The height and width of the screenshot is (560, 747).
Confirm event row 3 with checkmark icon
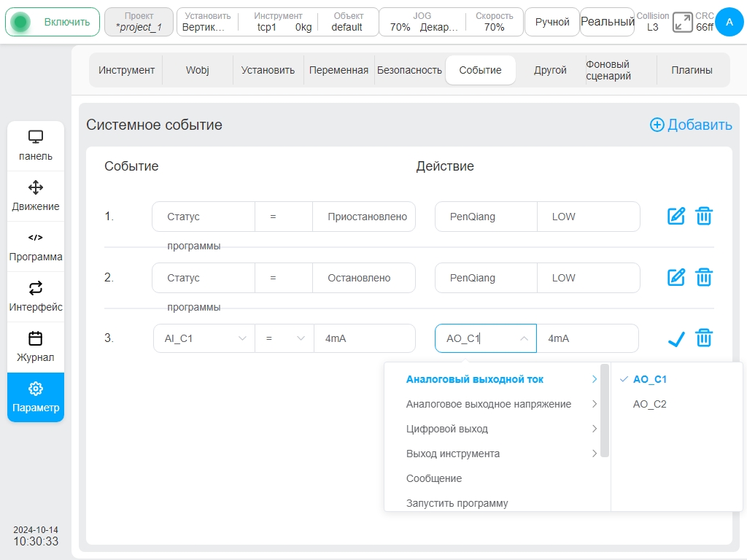tap(676, 338)
